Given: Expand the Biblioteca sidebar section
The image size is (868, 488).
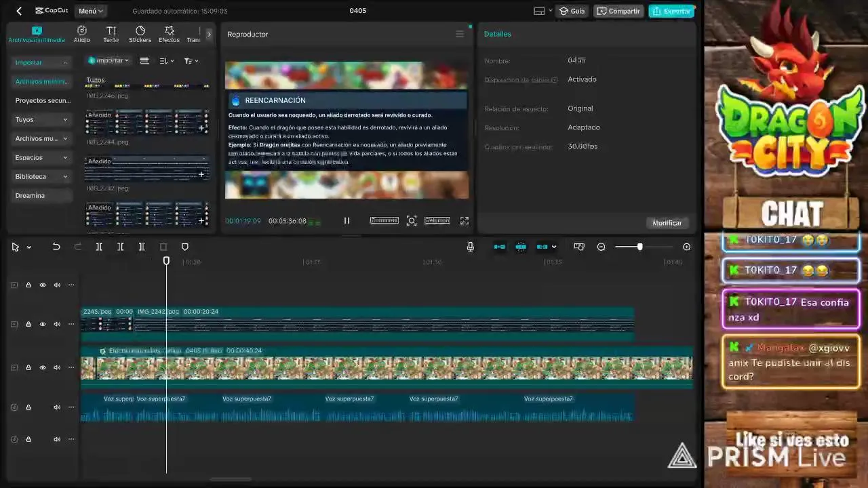Looking at the screenshot, I should point(41,176).
